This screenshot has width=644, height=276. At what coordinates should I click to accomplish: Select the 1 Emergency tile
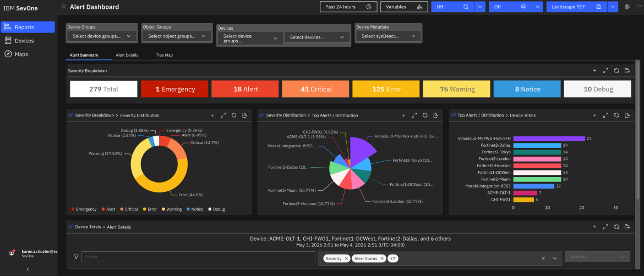174,89
